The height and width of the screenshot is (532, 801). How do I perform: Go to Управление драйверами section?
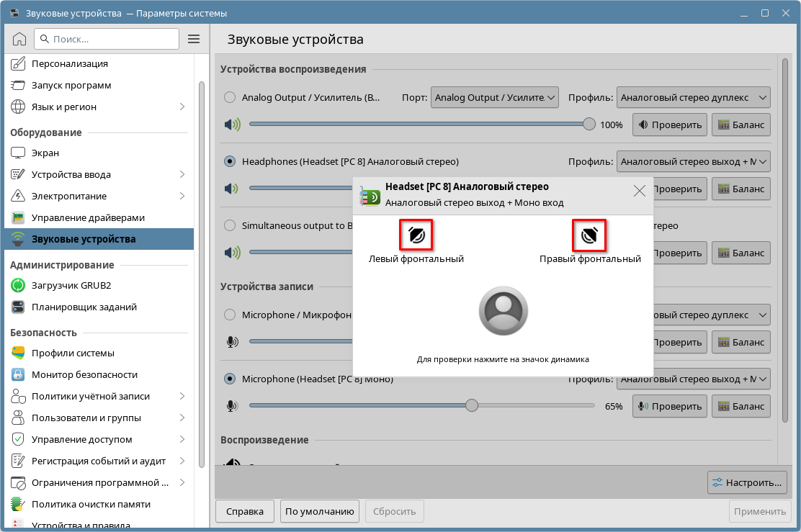coord(88,217)
